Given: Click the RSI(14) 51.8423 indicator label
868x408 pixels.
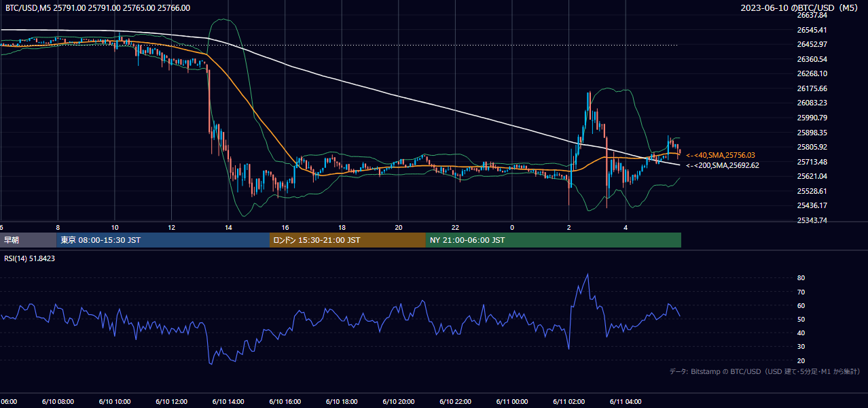Looking at the screenshot, I should [30, 258].
